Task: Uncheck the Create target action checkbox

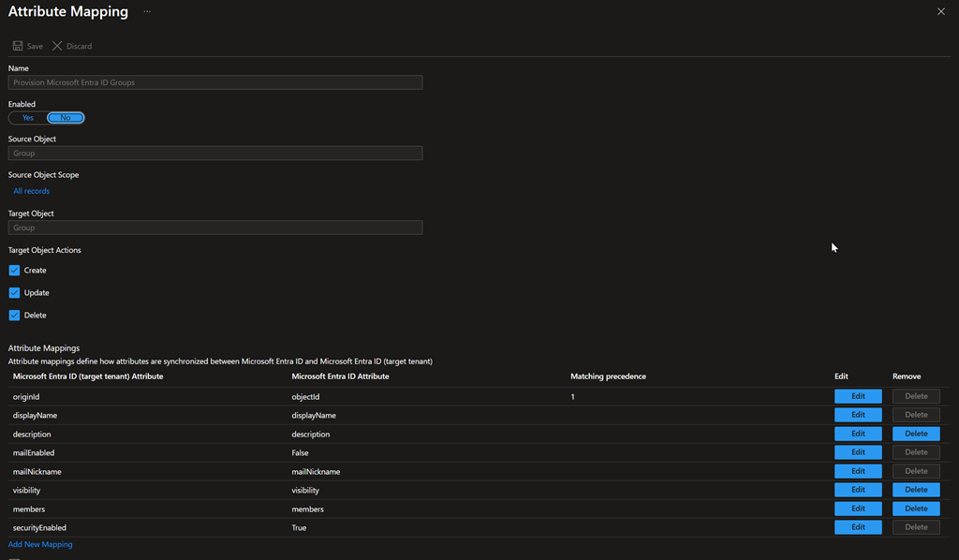Action: pyautogui.click(x=14, y=271)
